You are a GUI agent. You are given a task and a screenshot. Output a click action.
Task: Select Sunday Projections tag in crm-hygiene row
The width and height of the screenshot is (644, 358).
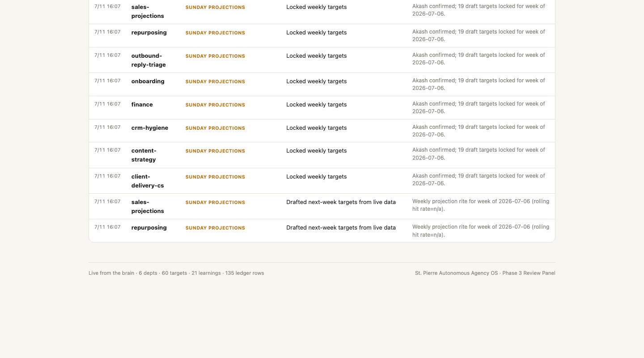[215, 128]
